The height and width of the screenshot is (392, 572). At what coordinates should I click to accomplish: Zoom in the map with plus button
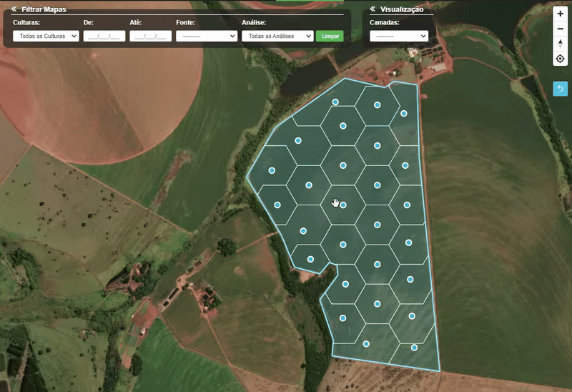click(x=561, y=14)
